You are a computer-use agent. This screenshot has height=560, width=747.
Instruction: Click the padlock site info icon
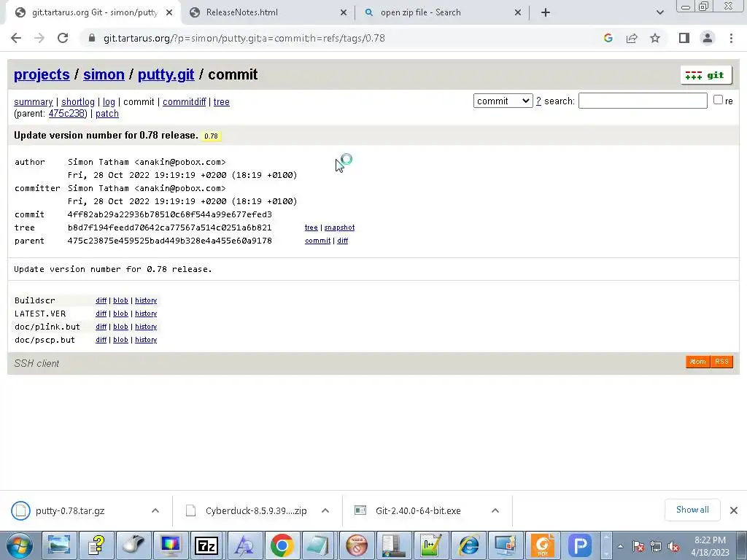click(92, 38)
